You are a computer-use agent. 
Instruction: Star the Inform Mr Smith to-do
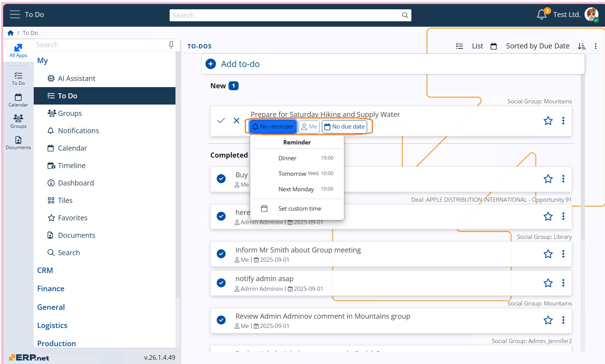tap(548, 254)
